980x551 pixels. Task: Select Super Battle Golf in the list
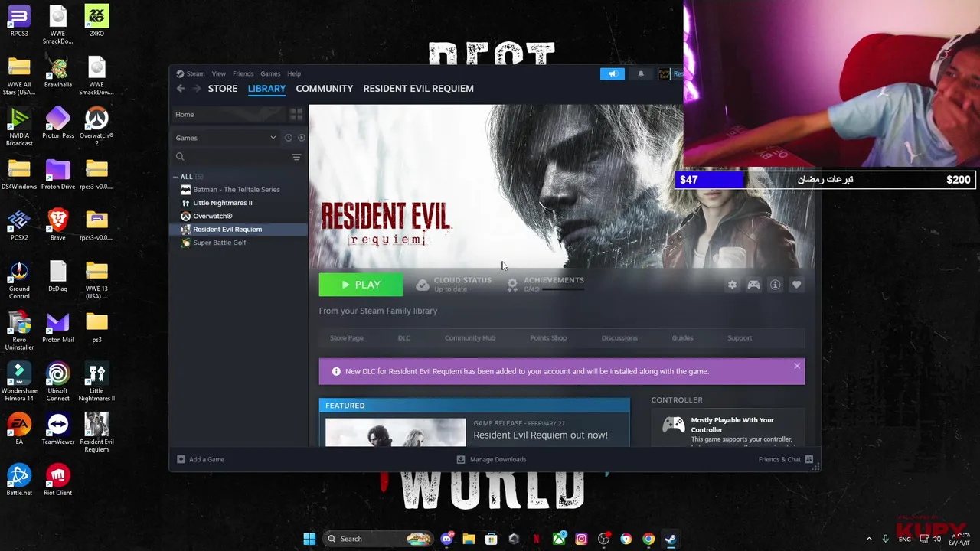click(220, 243)
